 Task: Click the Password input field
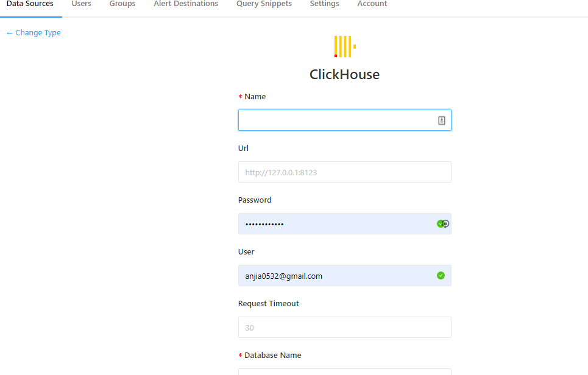[345, 224]
